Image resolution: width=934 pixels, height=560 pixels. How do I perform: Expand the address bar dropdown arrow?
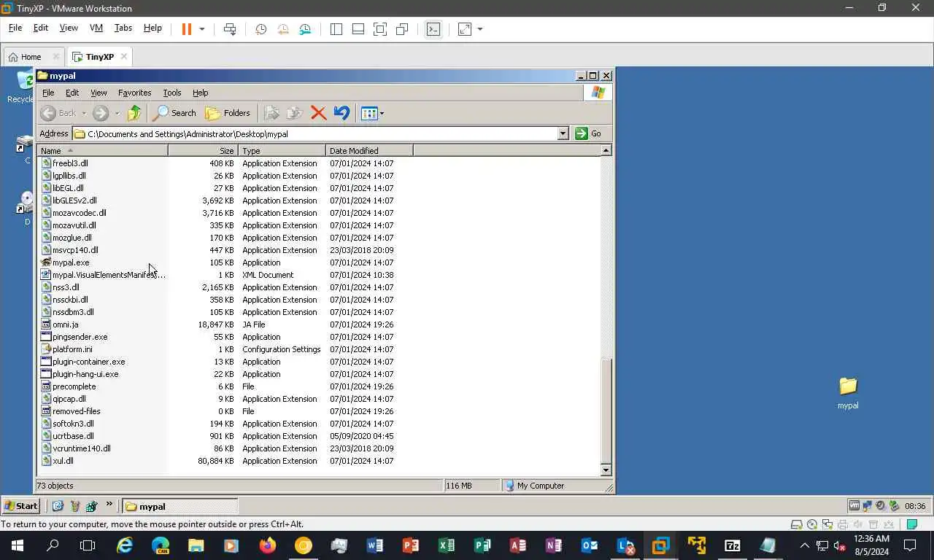tap(563, 133)
